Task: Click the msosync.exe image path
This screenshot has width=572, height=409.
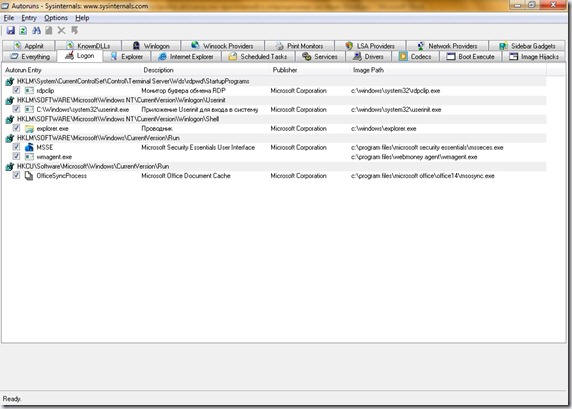Action: [x=422, y=176]
